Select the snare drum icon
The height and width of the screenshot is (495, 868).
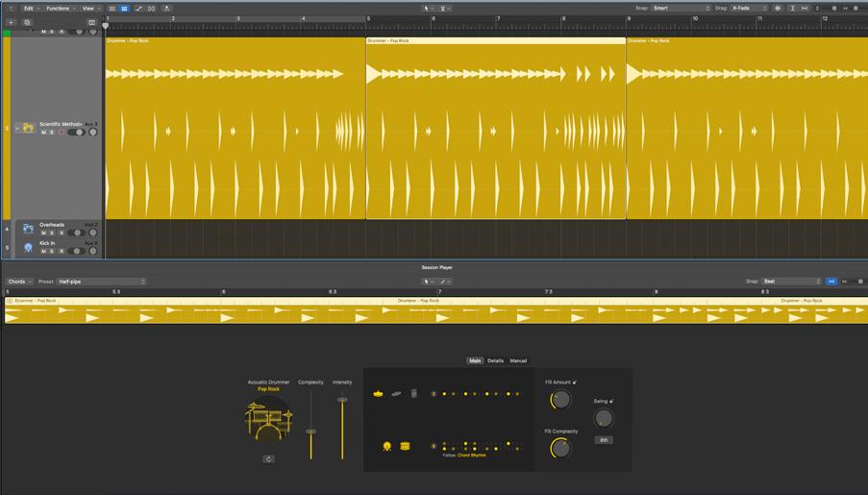click(x=405, y=446)
